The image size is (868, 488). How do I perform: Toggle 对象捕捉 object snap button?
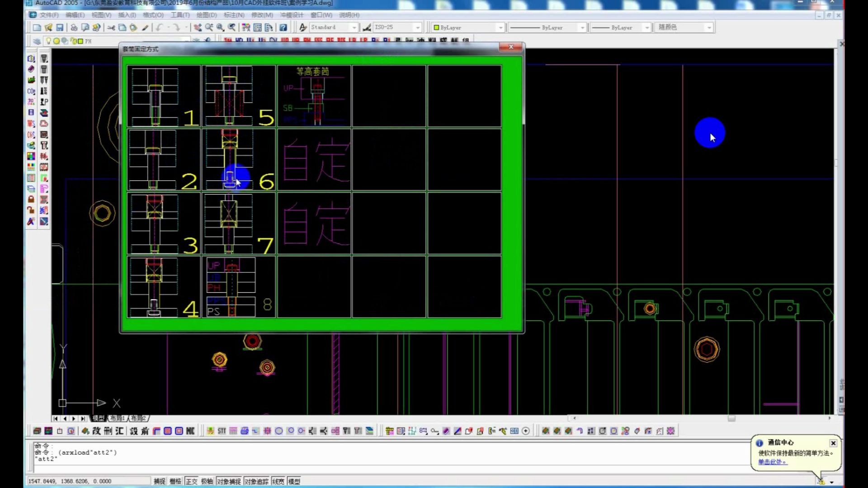229,481
